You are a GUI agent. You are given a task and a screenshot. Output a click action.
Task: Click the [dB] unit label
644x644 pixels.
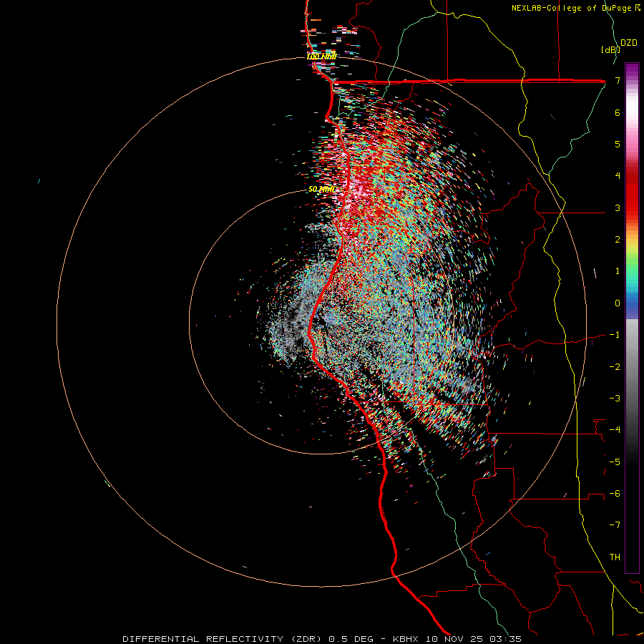click(x=610, y=49)
